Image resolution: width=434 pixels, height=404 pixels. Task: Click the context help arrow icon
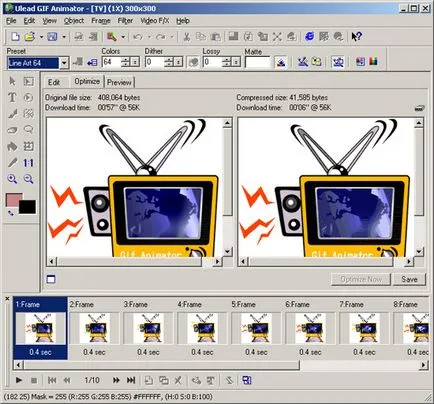(356, 36)
